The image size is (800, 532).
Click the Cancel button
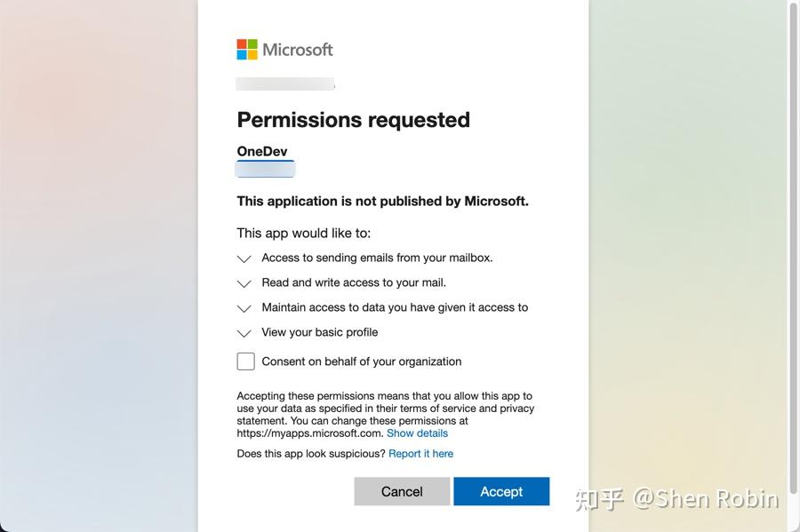tap(402, 491)
